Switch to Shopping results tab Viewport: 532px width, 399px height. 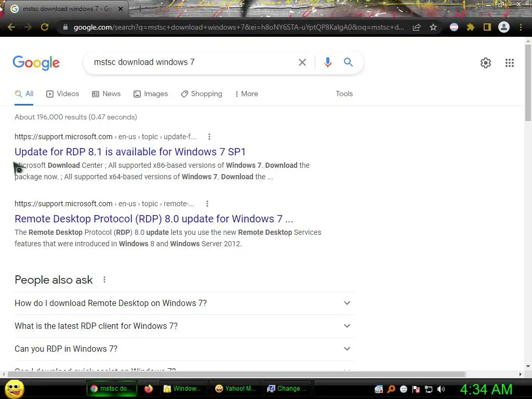pyautogui.click(x=202, y=94)
